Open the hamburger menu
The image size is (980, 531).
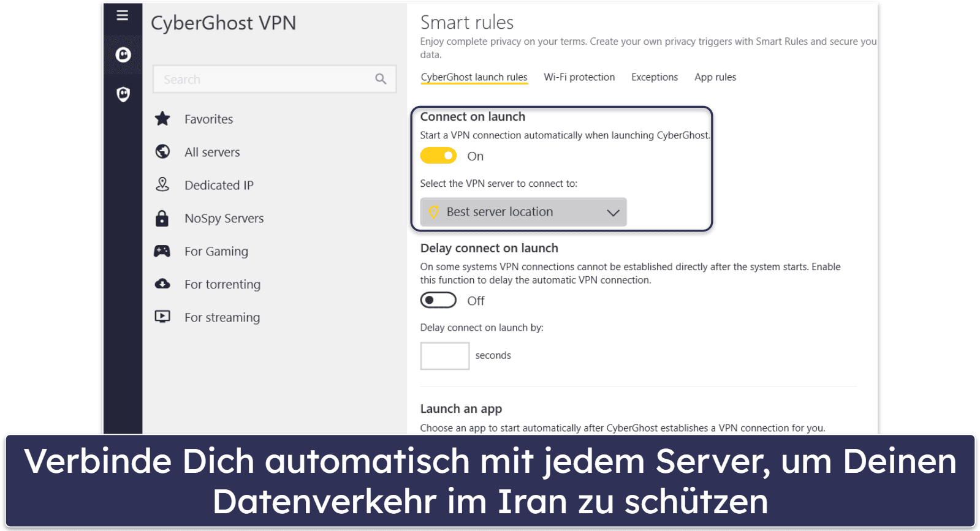(123, 15)
